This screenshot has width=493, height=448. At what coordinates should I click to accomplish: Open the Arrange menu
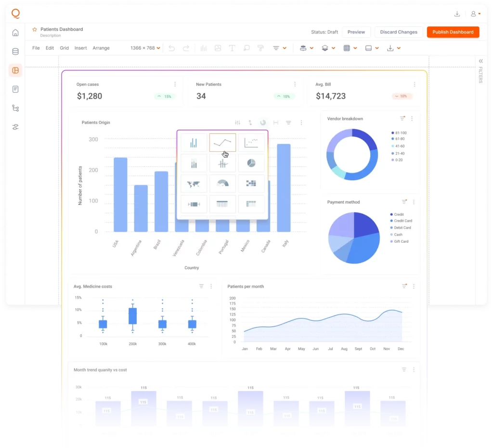point(101,48)
